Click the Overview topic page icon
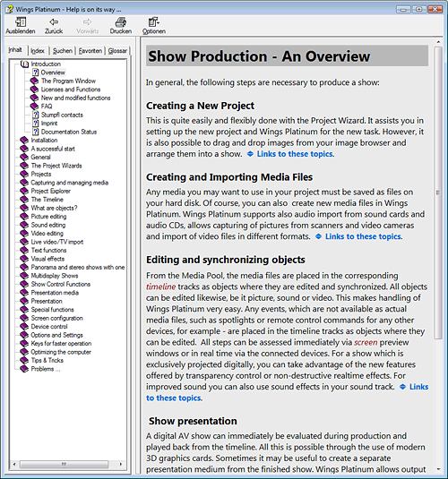Viewport: 448px width, 479px height. (x=36, y=73)
